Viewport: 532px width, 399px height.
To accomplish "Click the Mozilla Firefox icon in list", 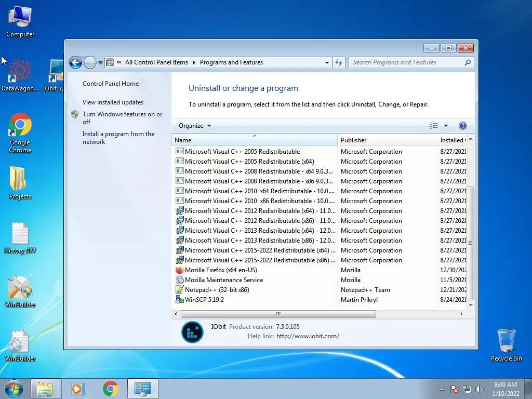I will [179, 270].
